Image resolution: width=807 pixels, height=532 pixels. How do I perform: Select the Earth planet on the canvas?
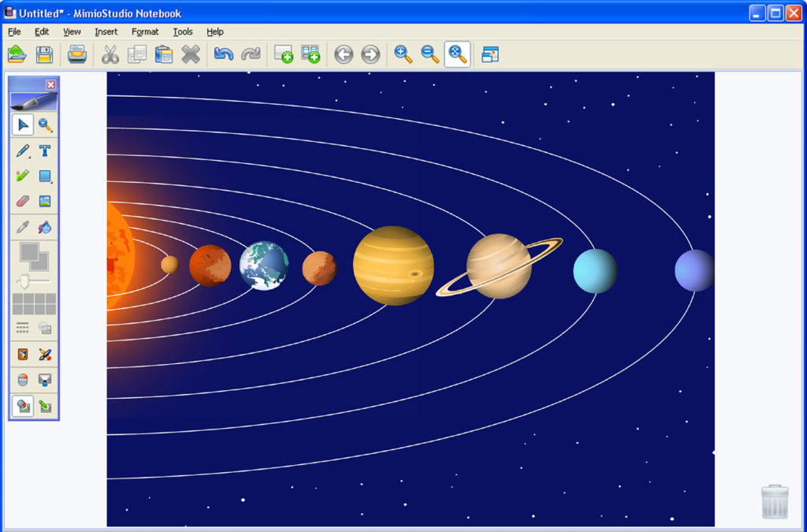[x=264, y=266]
